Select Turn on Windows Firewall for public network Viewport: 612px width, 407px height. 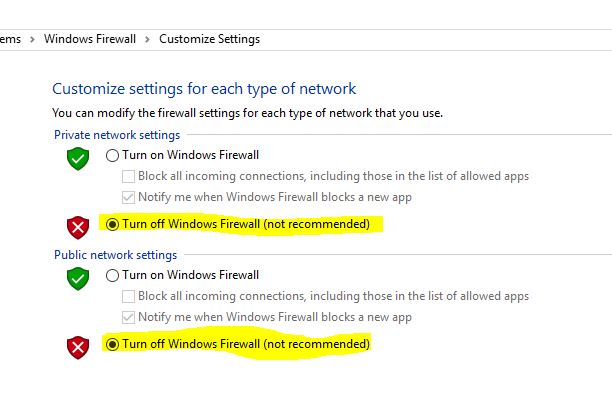112,275
